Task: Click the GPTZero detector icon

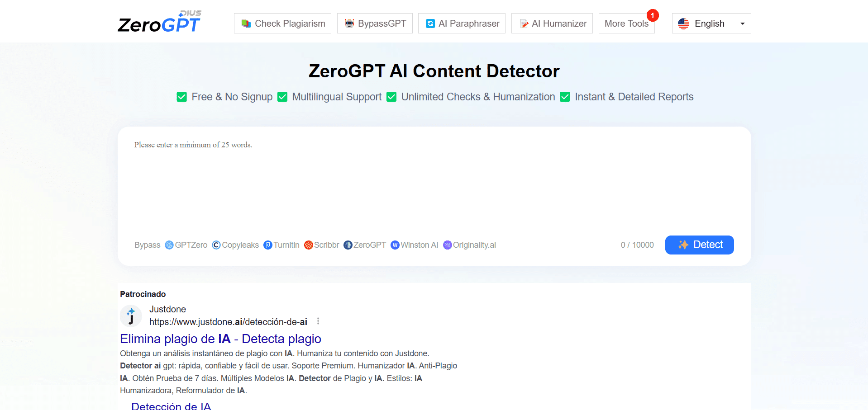Action: coord(169,245)
